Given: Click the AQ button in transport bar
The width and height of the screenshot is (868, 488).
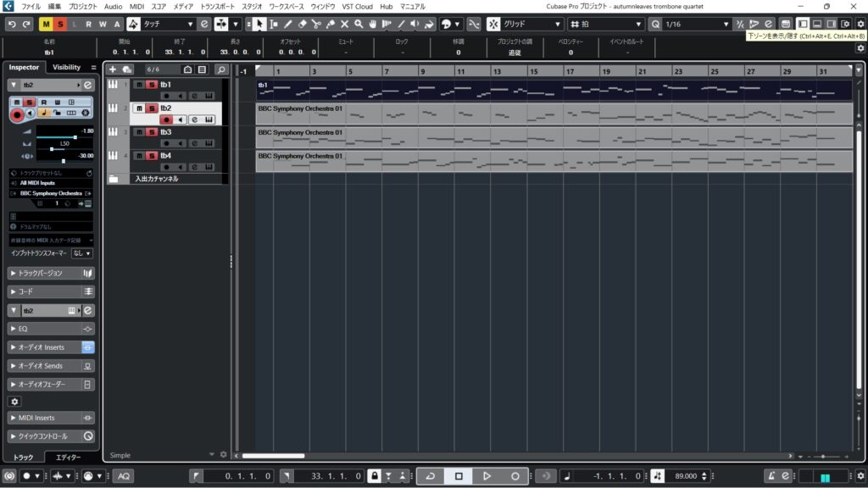Looking at the screenshot, I should point(124,476).
